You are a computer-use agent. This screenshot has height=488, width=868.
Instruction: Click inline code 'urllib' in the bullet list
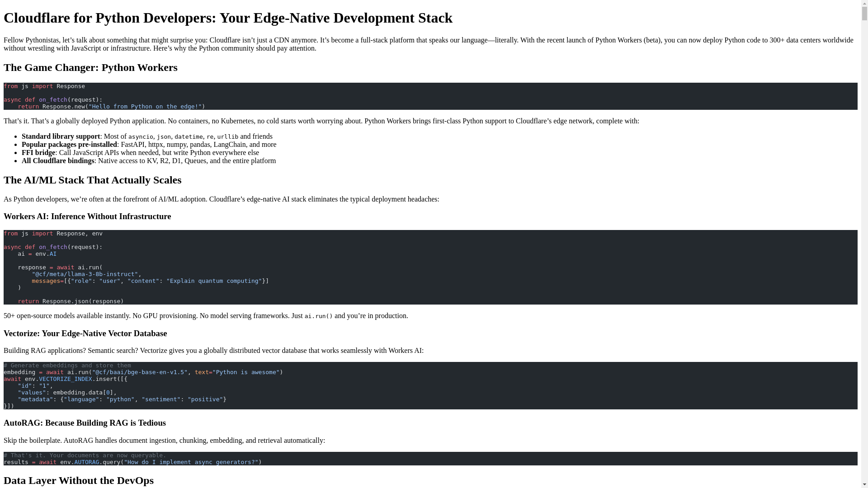pyautogui.click(x=228, y=137)
